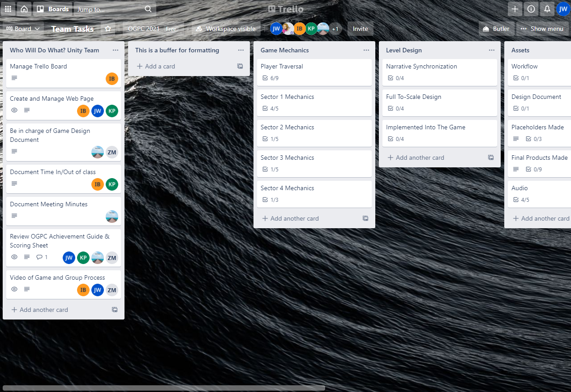Open Butler automation
This screenshot has height=392, width=571.
tap(496, 28)
